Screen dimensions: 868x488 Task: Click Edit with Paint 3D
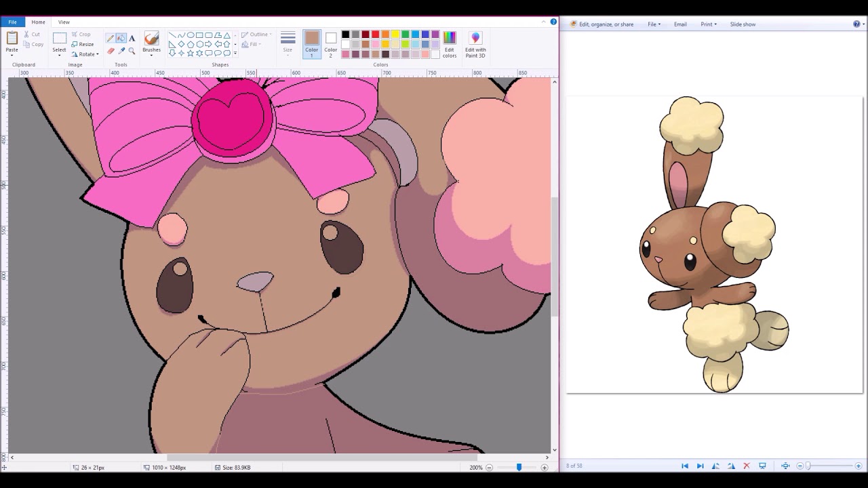point(475,44)
